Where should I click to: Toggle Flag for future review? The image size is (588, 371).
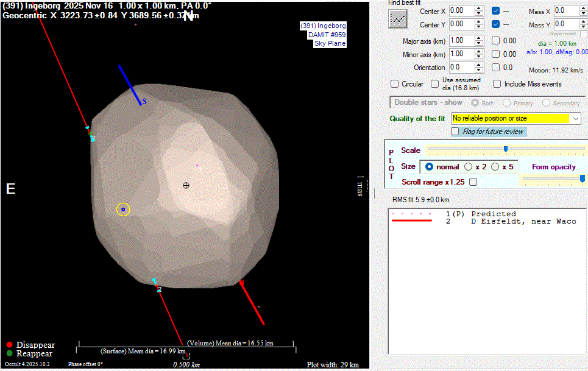[455, 132]
